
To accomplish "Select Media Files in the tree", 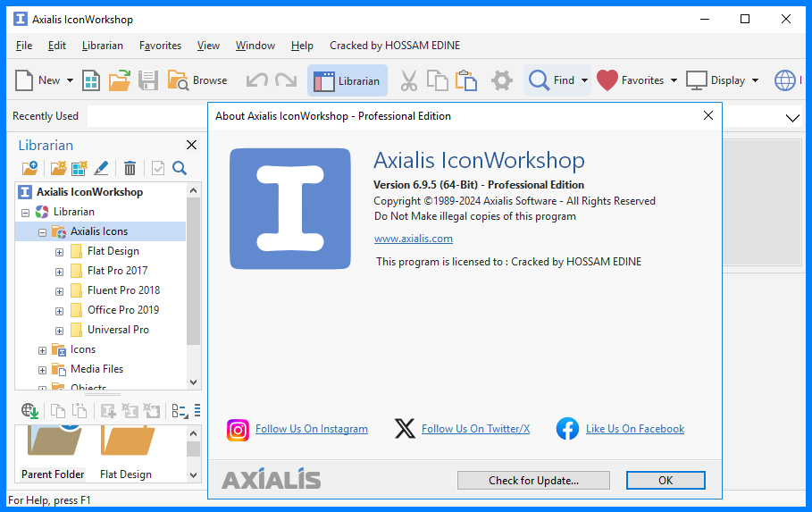I will pyautogui.click(x=96, y=369).
